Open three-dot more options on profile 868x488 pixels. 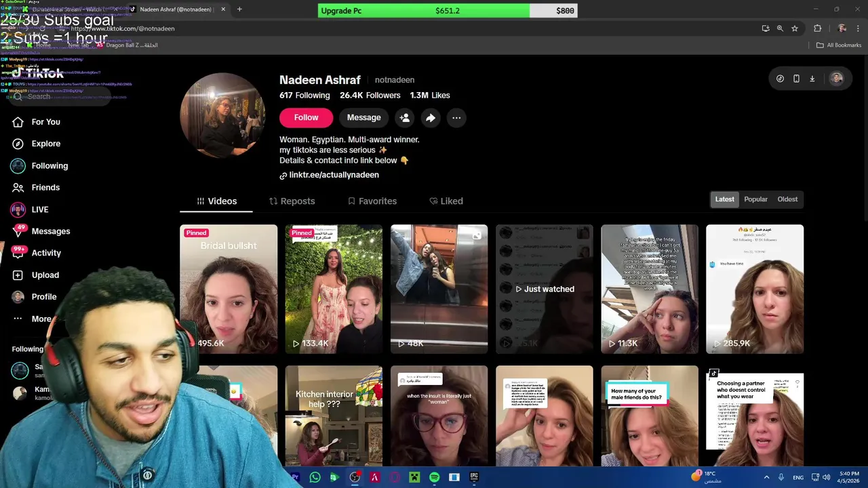point(456,118)
